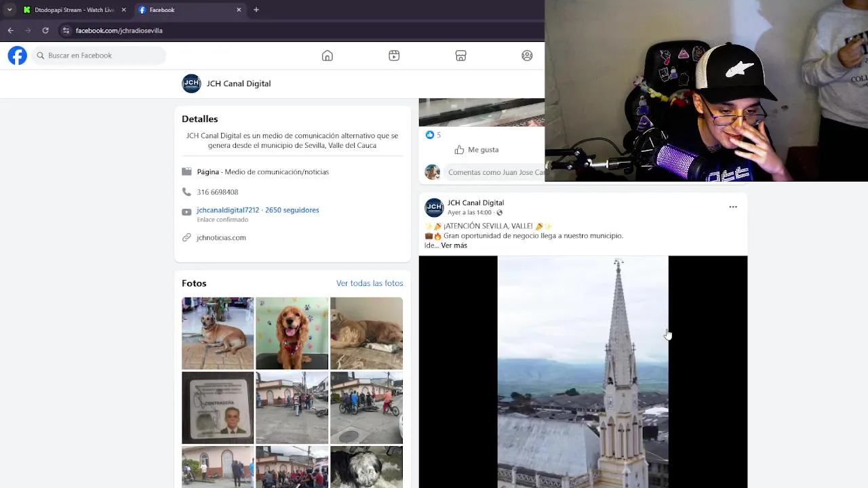The width and height of the screenshot is (868, 488).
Task: Open the golden dog lying down photo
Action: point(366,333)
